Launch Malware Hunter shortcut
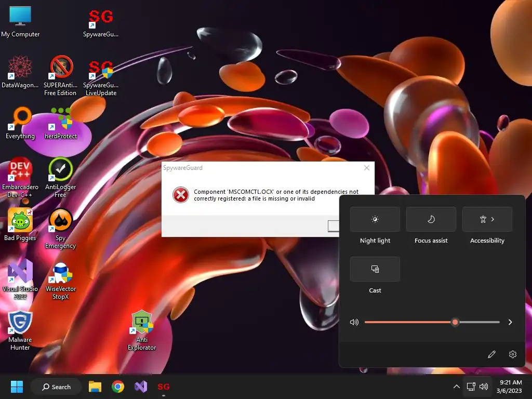Viewport: 532px width, 399px height. click(x=20, y=330)
